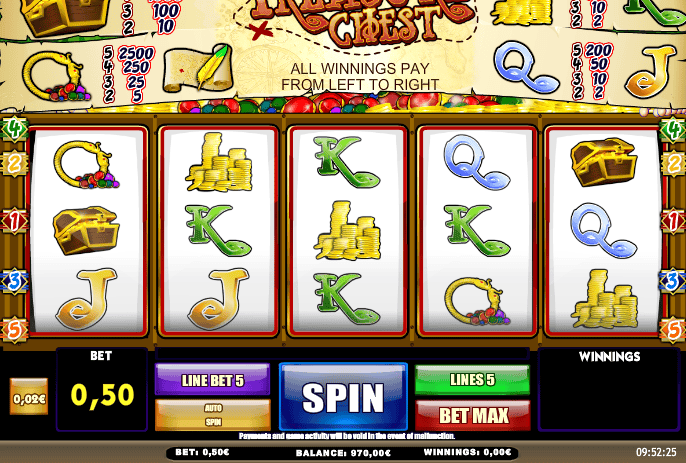Click the treasure chest symbol on reel five
The height and width of the screenshot is (463, 686).
[603, 162]
